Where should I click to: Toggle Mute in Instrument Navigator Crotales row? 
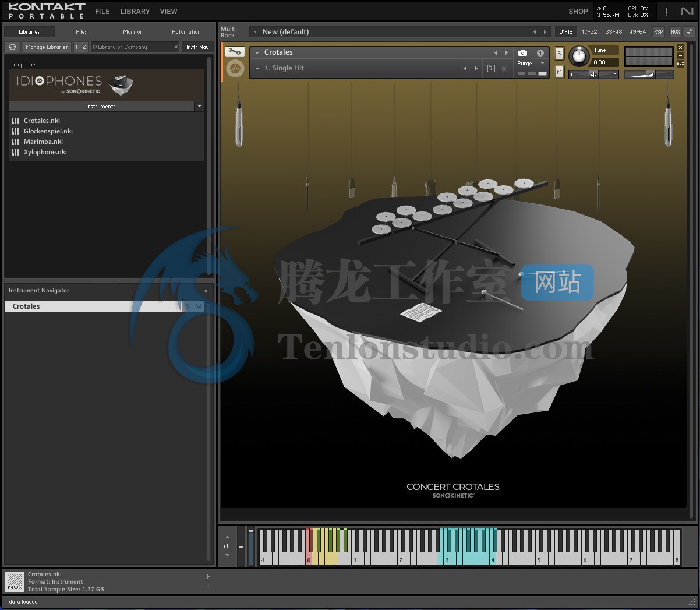(199, 306)
